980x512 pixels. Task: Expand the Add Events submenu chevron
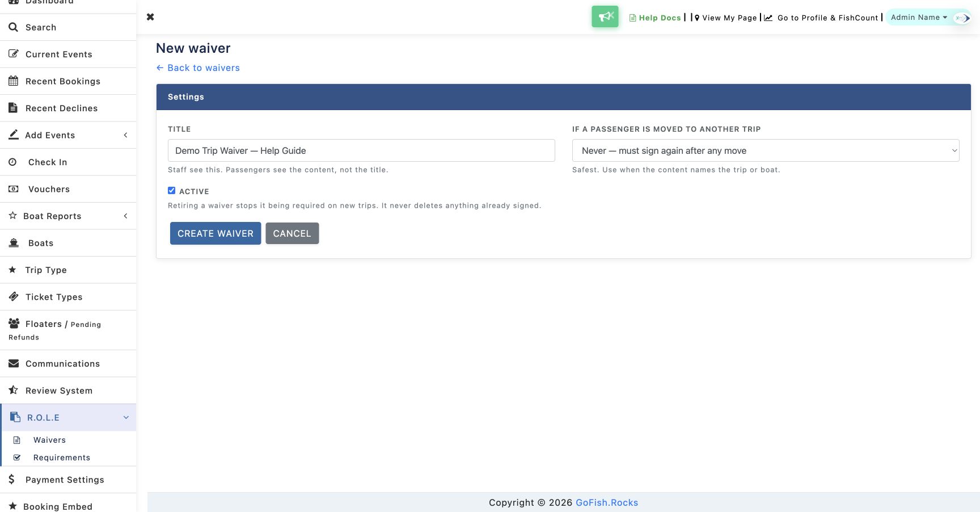coord(125,135)
